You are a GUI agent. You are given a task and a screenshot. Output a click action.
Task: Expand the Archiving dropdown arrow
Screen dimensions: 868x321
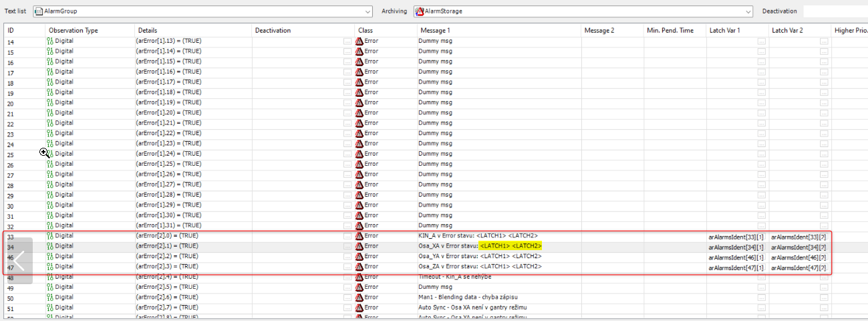(749, 11)
